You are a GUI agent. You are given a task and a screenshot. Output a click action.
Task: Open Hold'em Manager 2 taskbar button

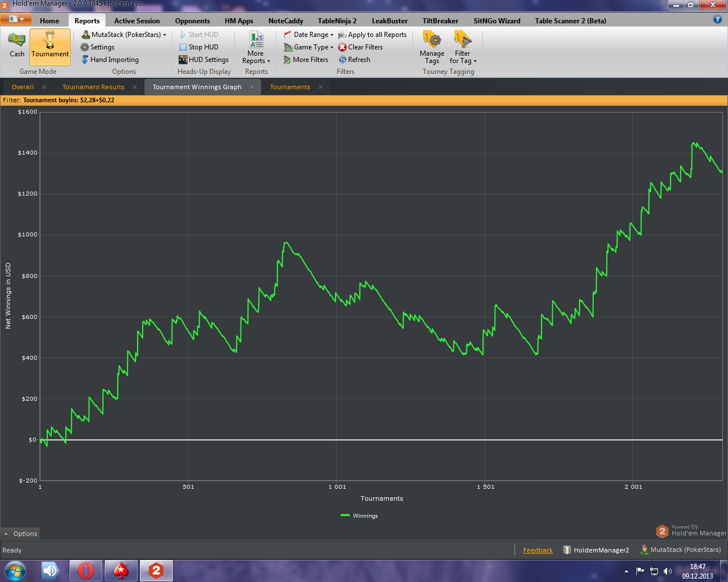pyautogui.click(x=156, y=570)
